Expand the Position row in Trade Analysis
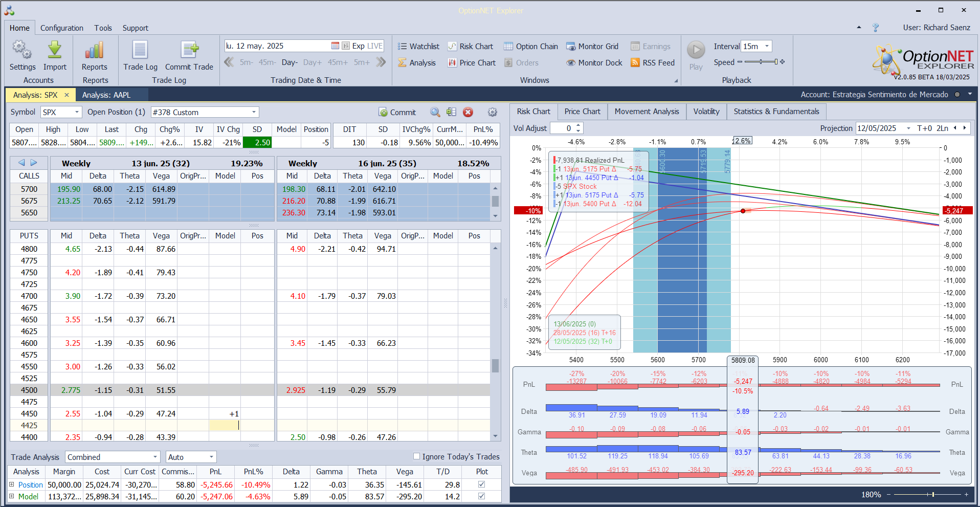Screen dimensions: 980x507 pyautogui.click(x=11, y=484)
